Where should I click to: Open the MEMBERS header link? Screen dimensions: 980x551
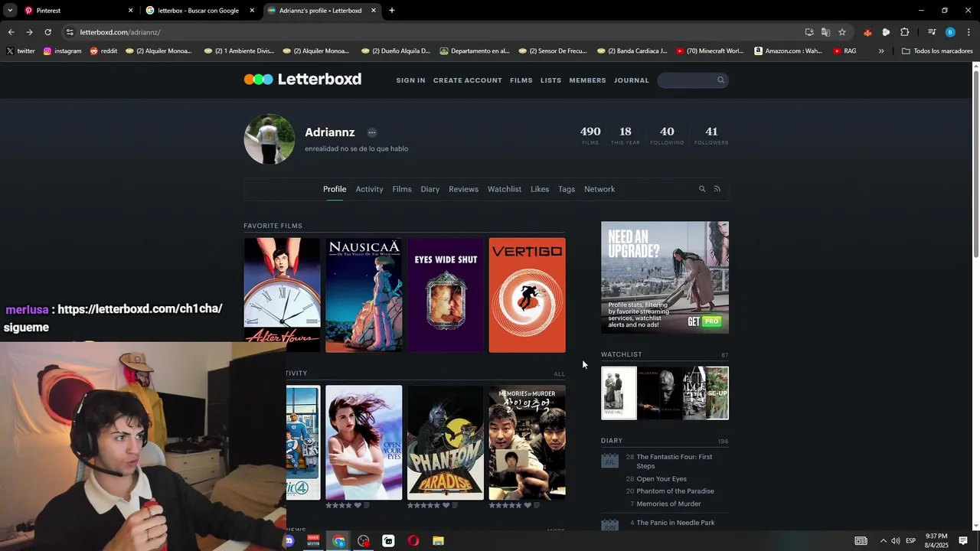click(x=587, y=80)
